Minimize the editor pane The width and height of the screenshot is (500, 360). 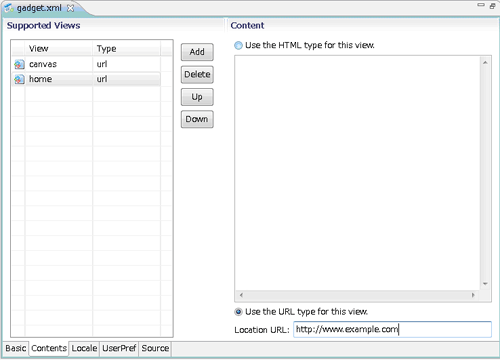point(481,5)
